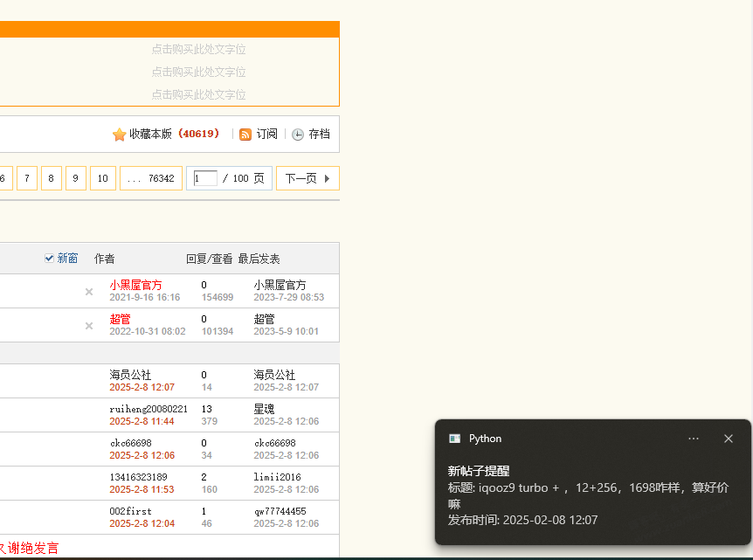Click the page number input field
753x560 pixels.
tap(205, 179)
